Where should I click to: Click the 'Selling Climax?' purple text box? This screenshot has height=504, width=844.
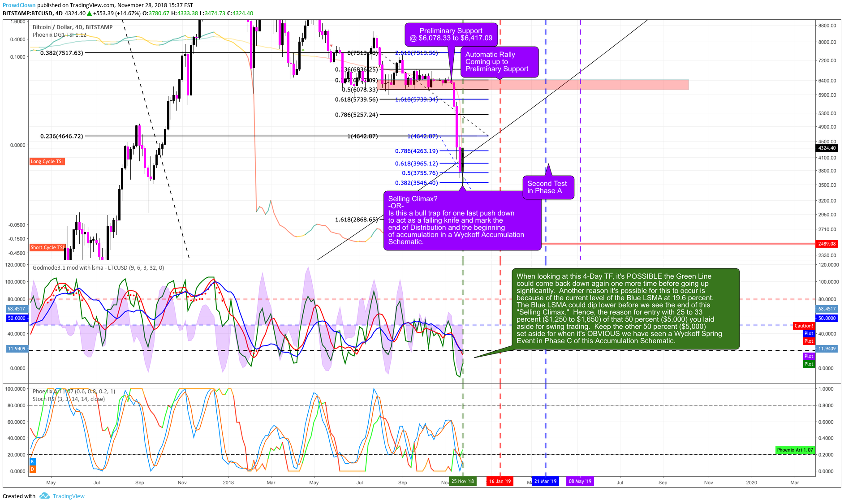point(462,220)
